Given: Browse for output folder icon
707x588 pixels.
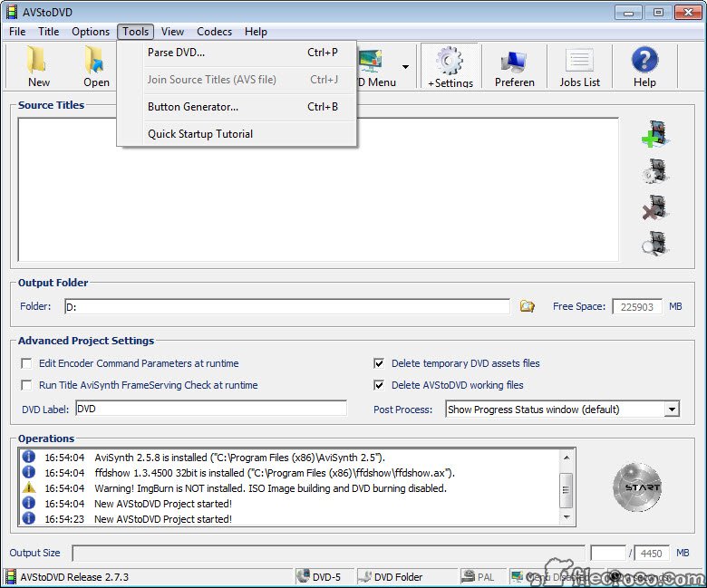Looking at the screenshot, I should (528, 306).
